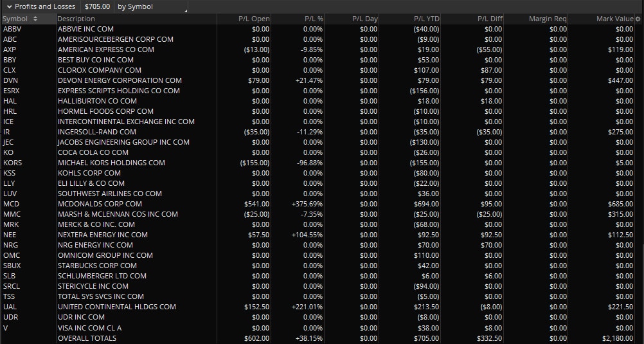644x344 pixels.
Task: Click the $705.00 total in header bar
Action: coord(97,6)
